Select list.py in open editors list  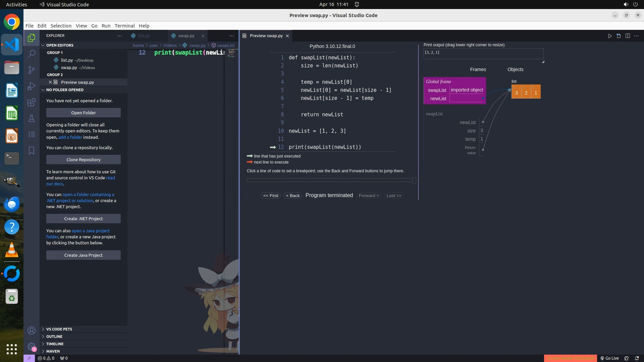coord(67,60)
